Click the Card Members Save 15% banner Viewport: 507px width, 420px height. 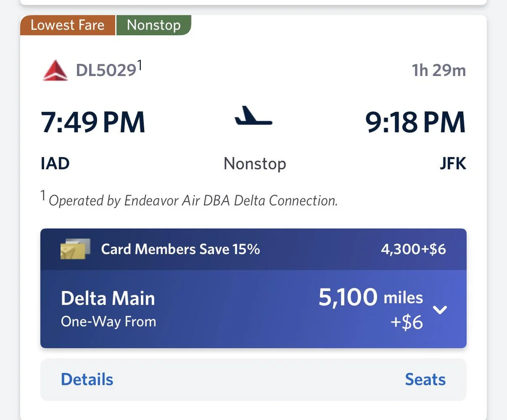point(180,249)
